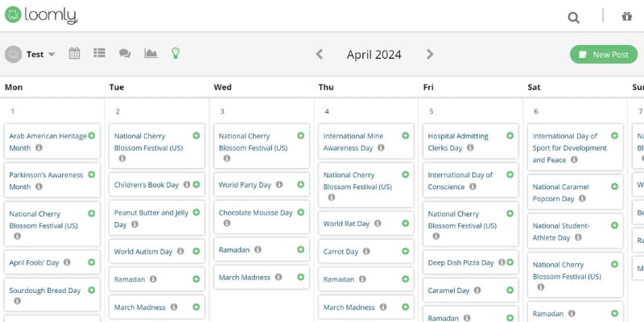
Task: Open the gift icon in header
Action: click(x=626, y=16)
